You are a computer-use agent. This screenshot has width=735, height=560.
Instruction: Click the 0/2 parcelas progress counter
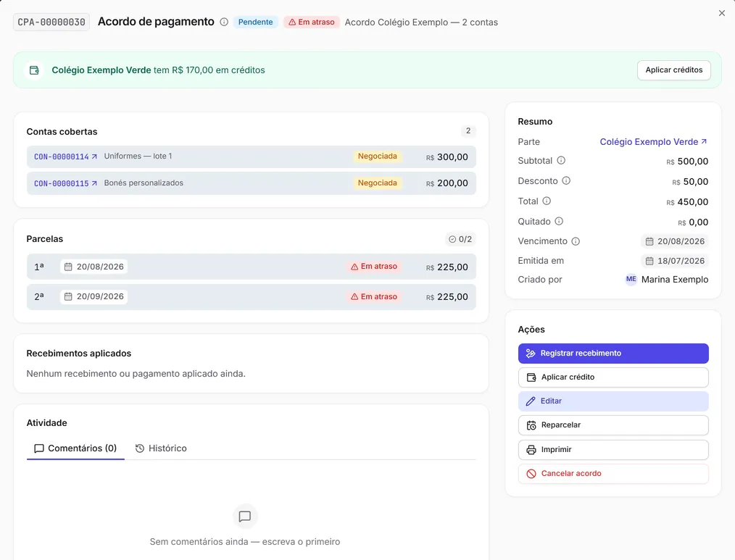point(460,240)
